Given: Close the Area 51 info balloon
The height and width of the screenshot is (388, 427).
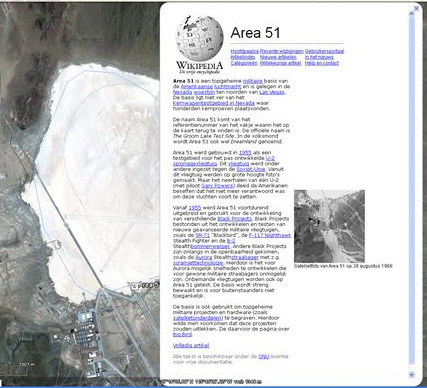Looking at the screenshot, I should [416, 8].
